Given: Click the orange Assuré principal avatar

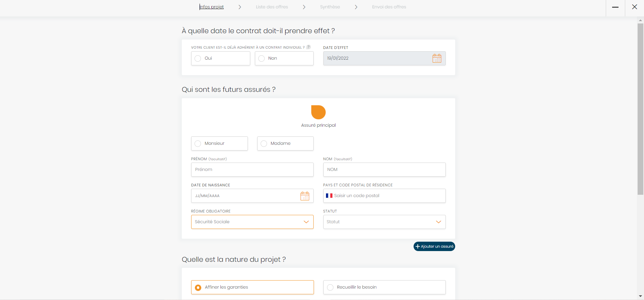Looking at the screenshot, I should pos(318,112).
